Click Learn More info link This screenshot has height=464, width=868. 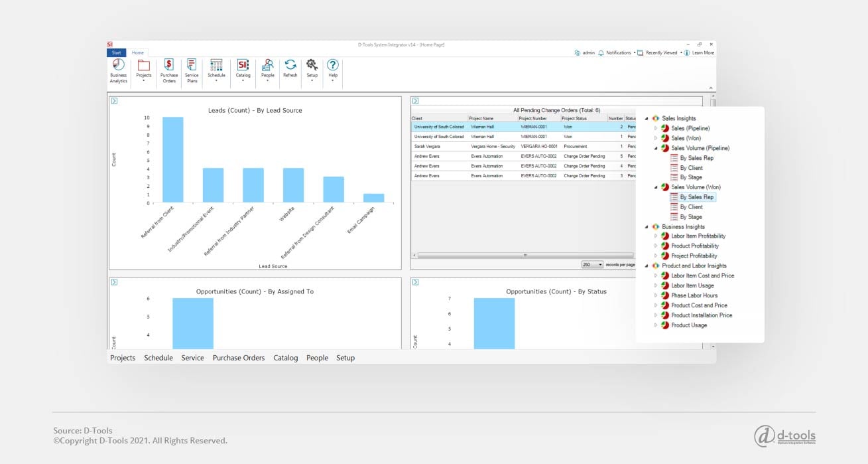point(699,52)
